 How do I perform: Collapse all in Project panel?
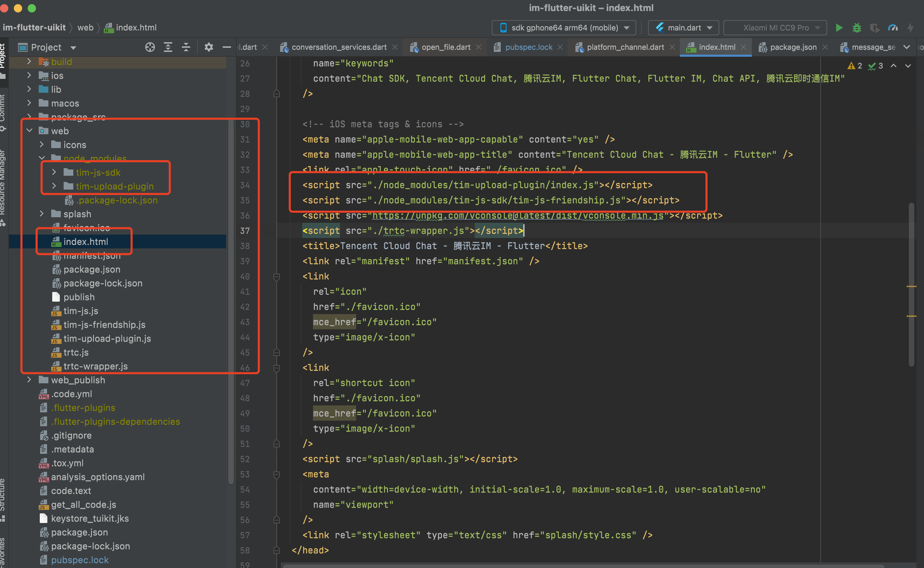[x=186, y=47]
